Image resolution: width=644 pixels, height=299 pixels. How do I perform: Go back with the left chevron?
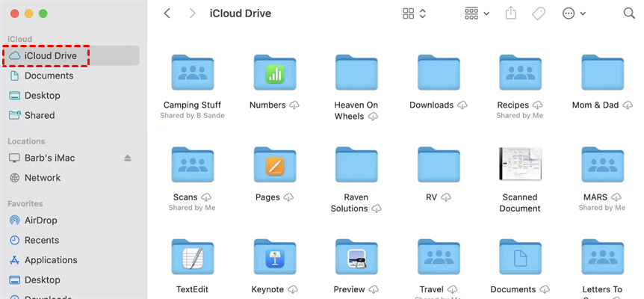coord(167,13)
